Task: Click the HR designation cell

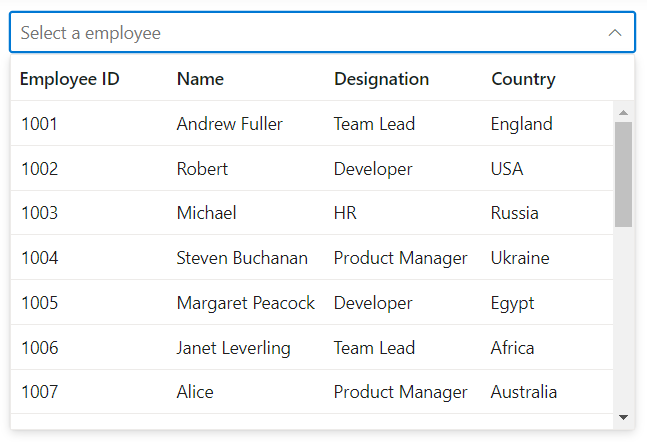Action: pyautogui.click(x=345, y=213)
